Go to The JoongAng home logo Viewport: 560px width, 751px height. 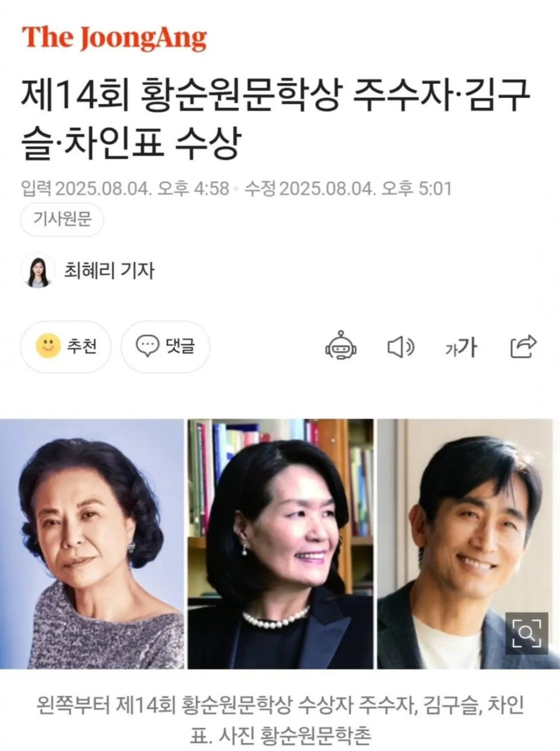114,37
